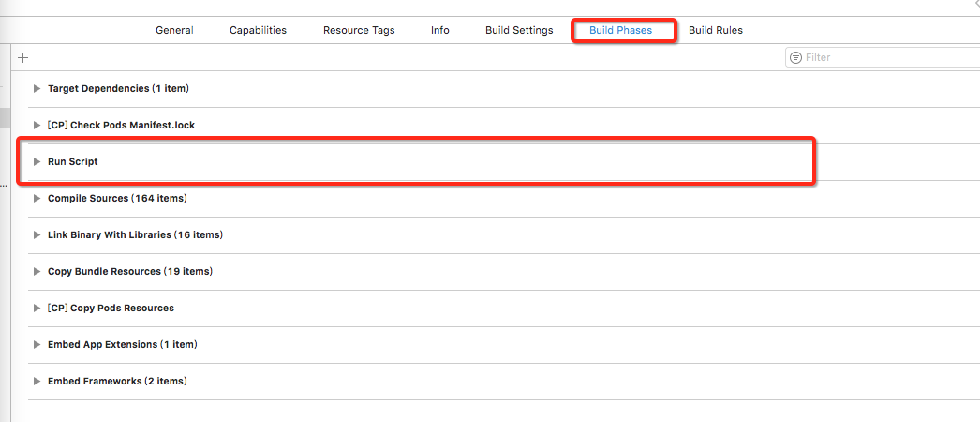Go to the Info tab
The image size is (980, 422).
tap(440, 30)
